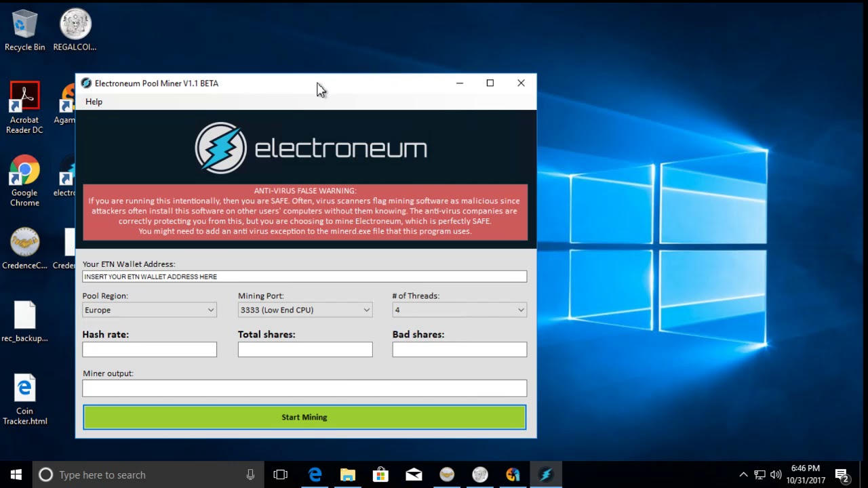
Task: Open the network status tray icon
Action: [x=759, y=474]
